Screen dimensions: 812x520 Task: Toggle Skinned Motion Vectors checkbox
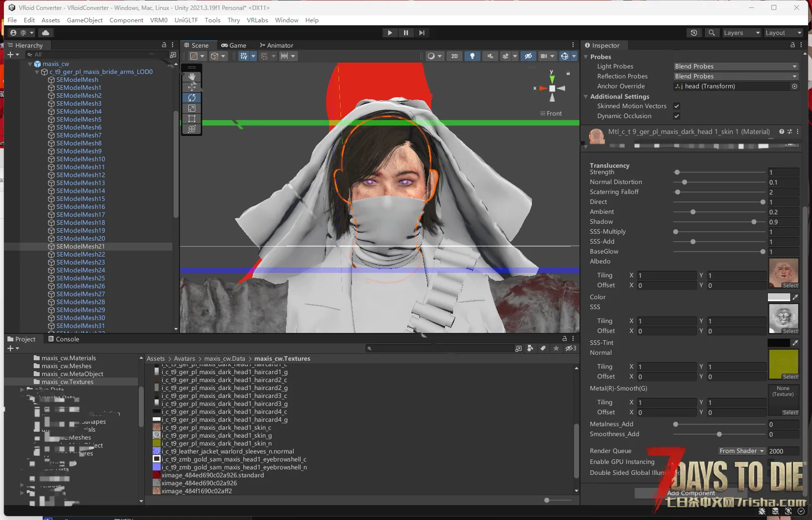pos(677,106)
